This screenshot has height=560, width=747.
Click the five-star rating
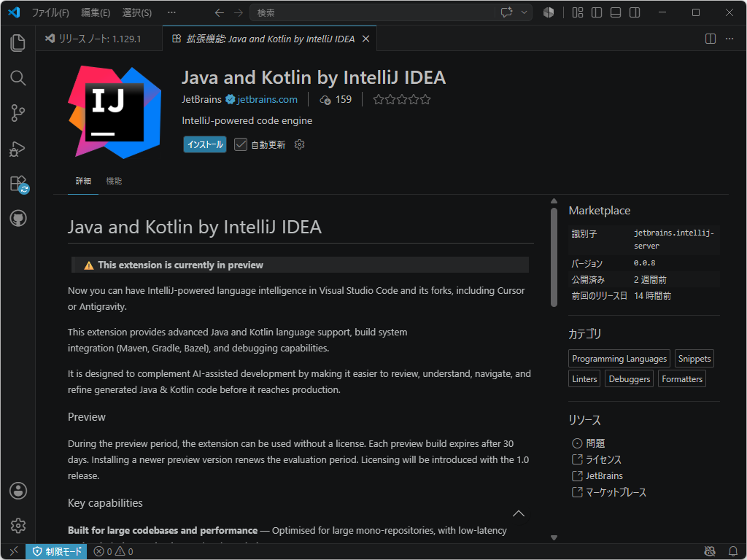pos(402,99)
